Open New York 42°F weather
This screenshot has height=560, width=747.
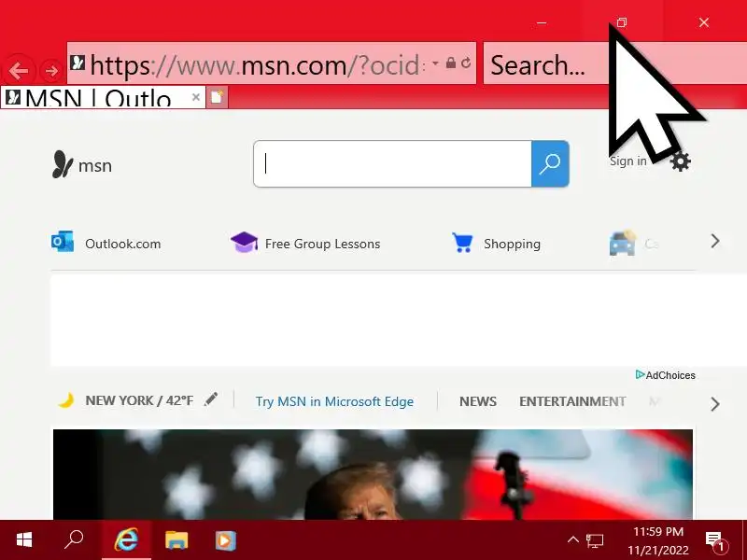[139, 400]
